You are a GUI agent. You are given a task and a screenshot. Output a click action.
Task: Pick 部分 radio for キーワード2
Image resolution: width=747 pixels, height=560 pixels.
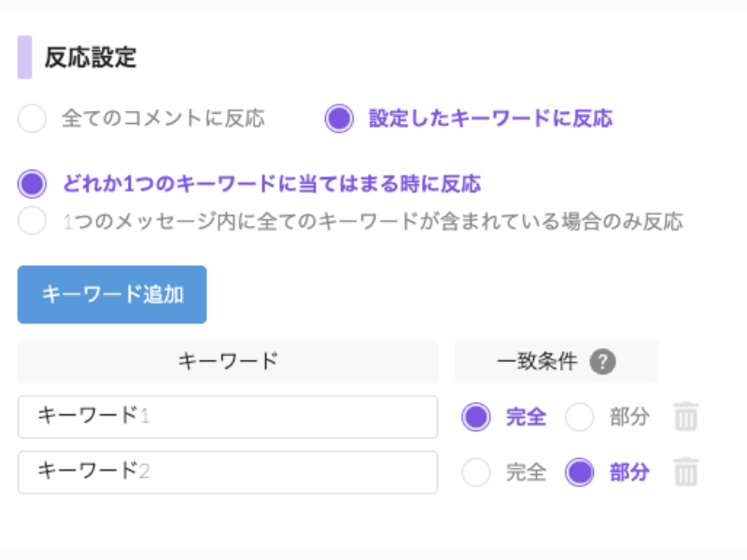coord(579,472)
